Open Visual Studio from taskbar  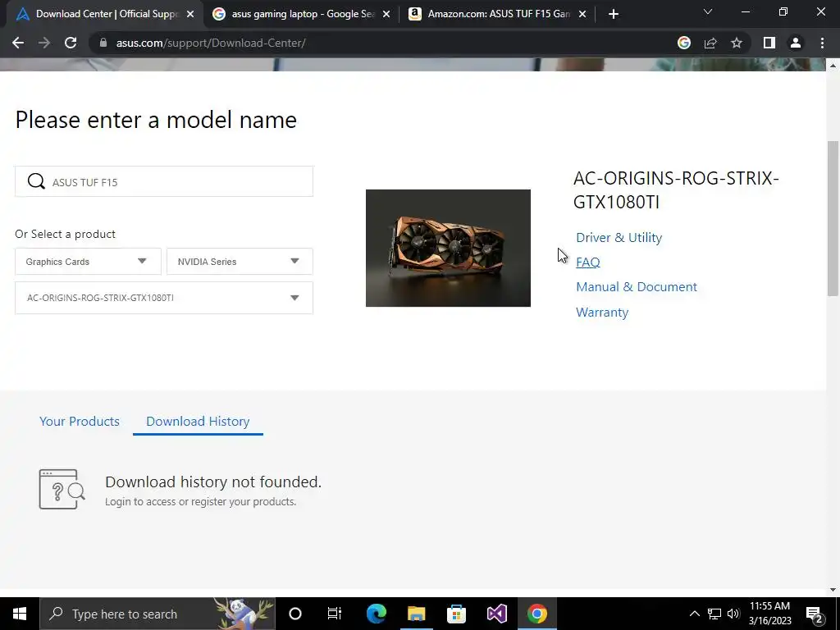coord(496,614)
